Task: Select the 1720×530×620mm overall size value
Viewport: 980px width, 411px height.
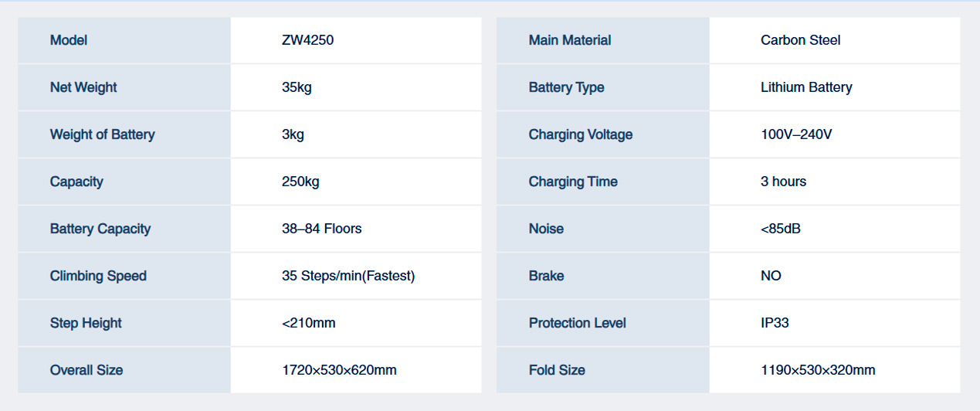Action: (339, 370)
